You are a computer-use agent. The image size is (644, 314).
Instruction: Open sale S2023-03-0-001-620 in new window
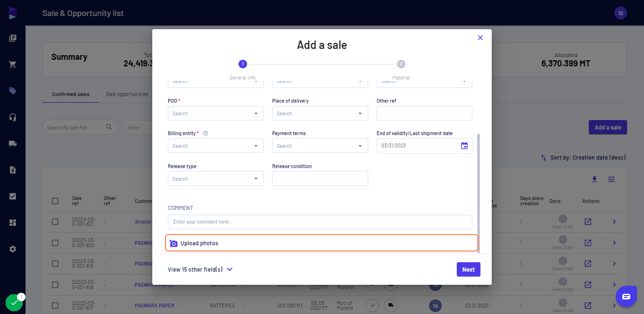(x=588, y=243)
